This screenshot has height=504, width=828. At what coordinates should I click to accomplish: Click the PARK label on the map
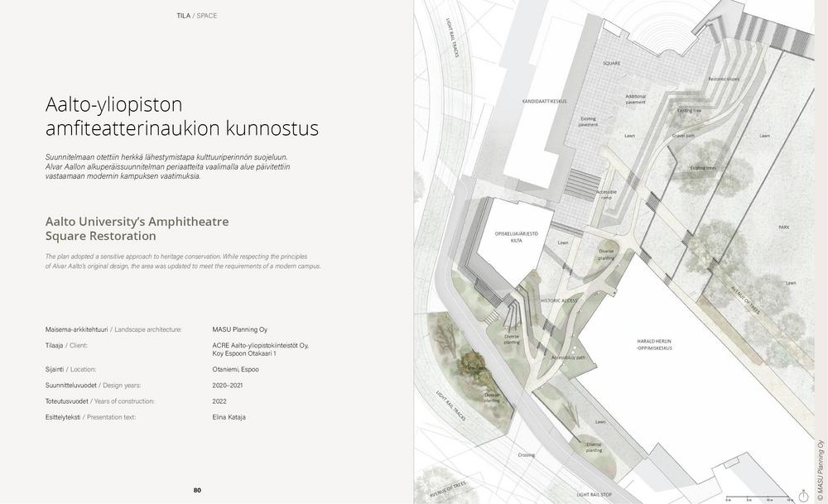point(783,227)
